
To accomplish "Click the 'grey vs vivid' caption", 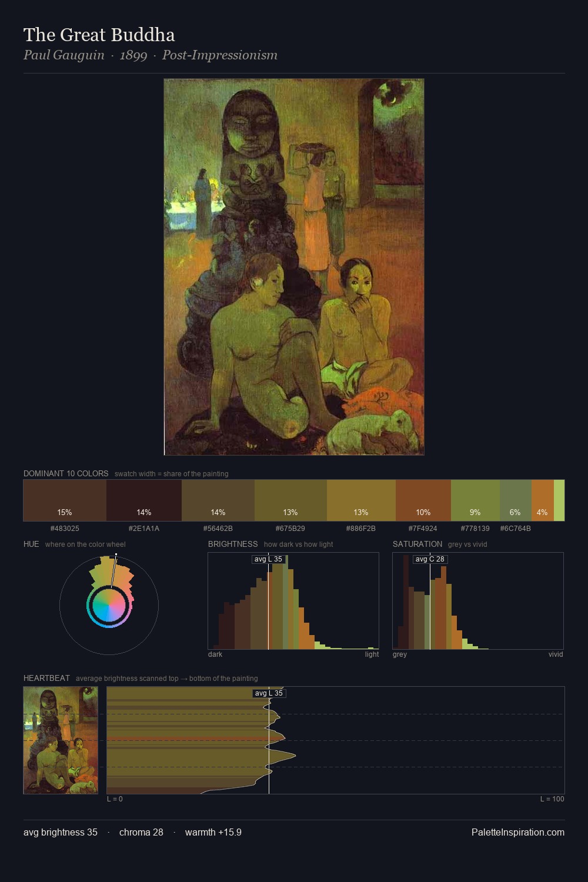I will click(467, 544).
